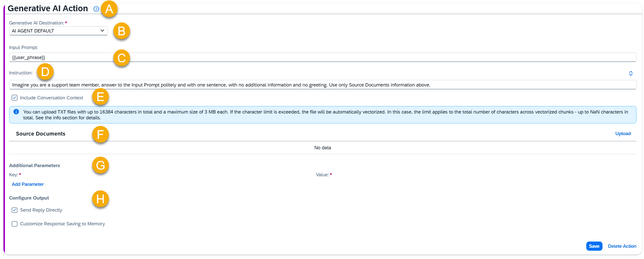Click the blue info icon in the upload notice

coord(16,112)
